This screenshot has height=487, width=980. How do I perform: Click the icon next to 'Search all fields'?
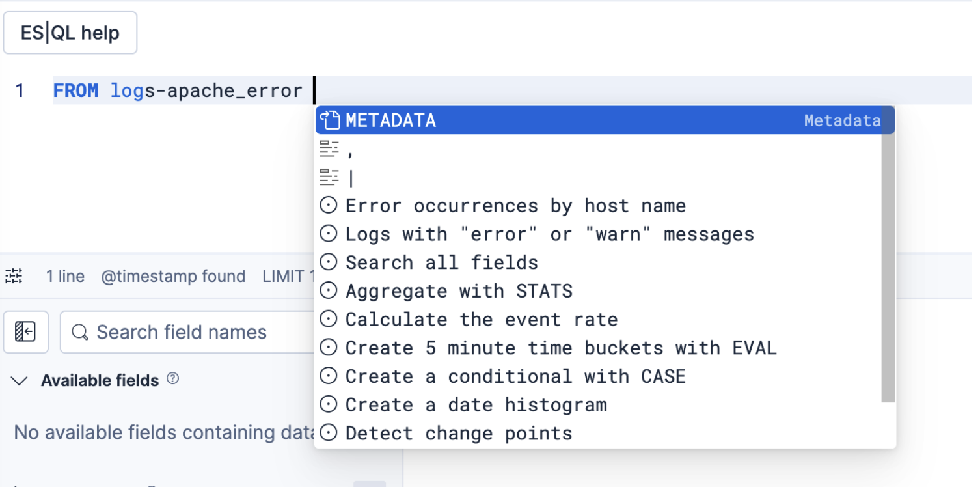[329, 262]
